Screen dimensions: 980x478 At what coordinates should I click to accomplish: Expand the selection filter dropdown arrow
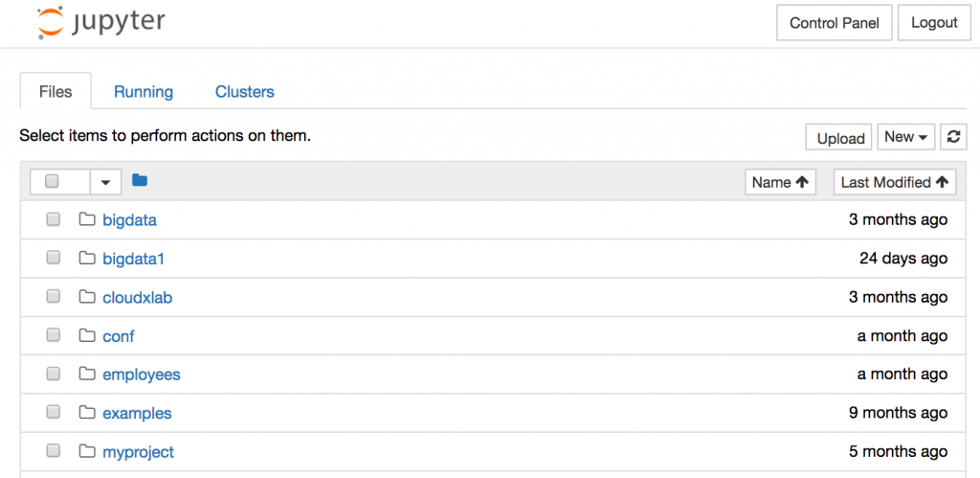105,182
